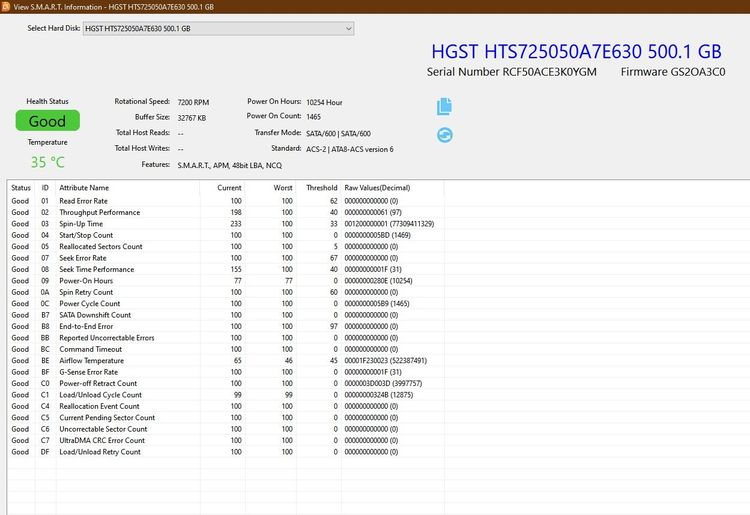Screen dimensions: 750x515
Task: Click raw value 001200000001 (77309411329)
Action: coord(389,224)
